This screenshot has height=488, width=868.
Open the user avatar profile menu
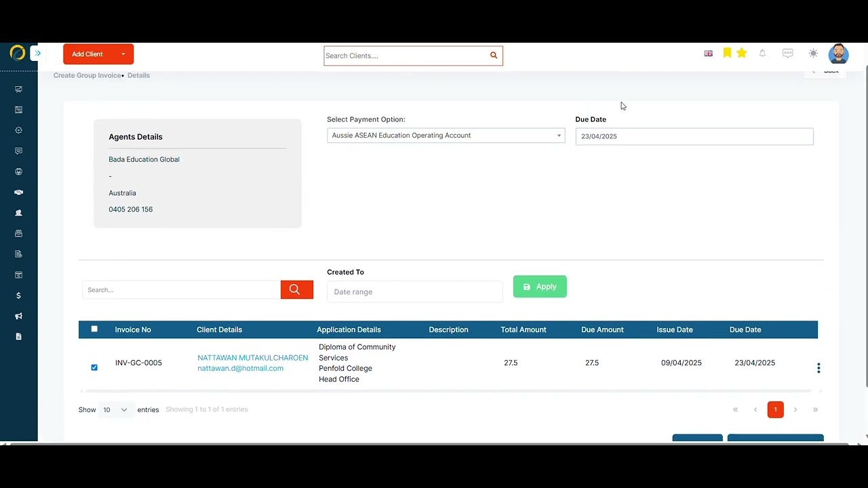coord(838,54)
